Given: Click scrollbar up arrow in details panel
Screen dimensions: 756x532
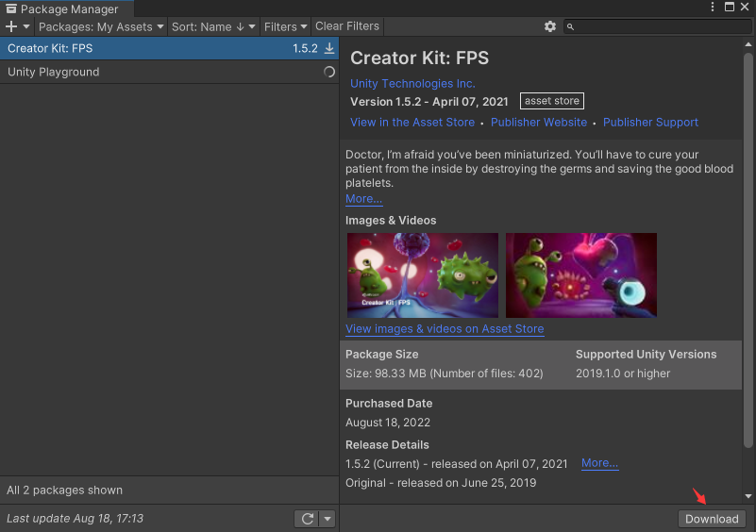Looking at the screenshot, I should (x=748, y=44).
